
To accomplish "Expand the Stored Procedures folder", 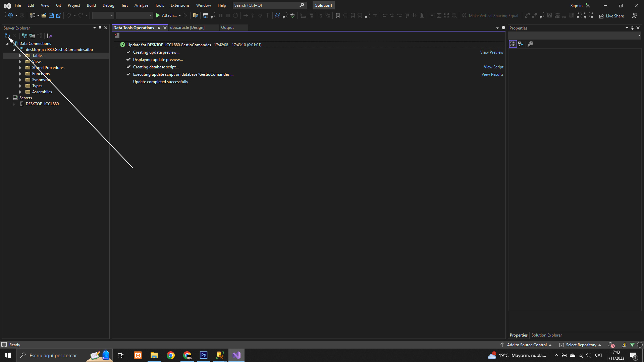I will tap(20, 68).
